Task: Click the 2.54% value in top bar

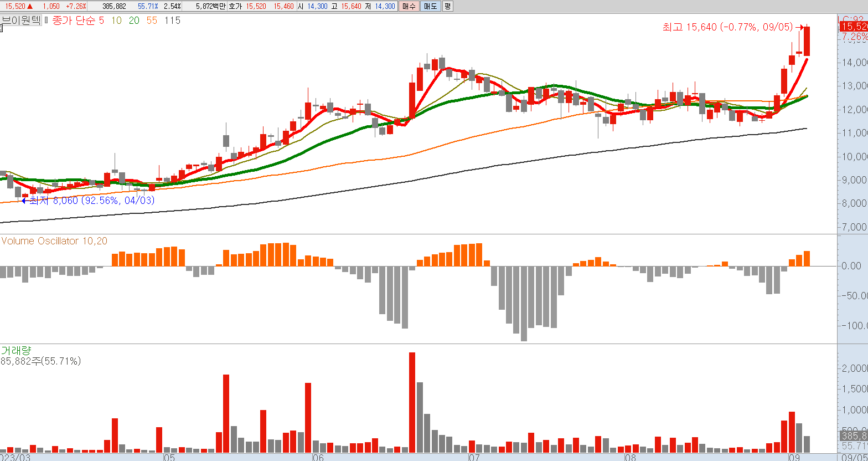Action: tap(172, 6)
